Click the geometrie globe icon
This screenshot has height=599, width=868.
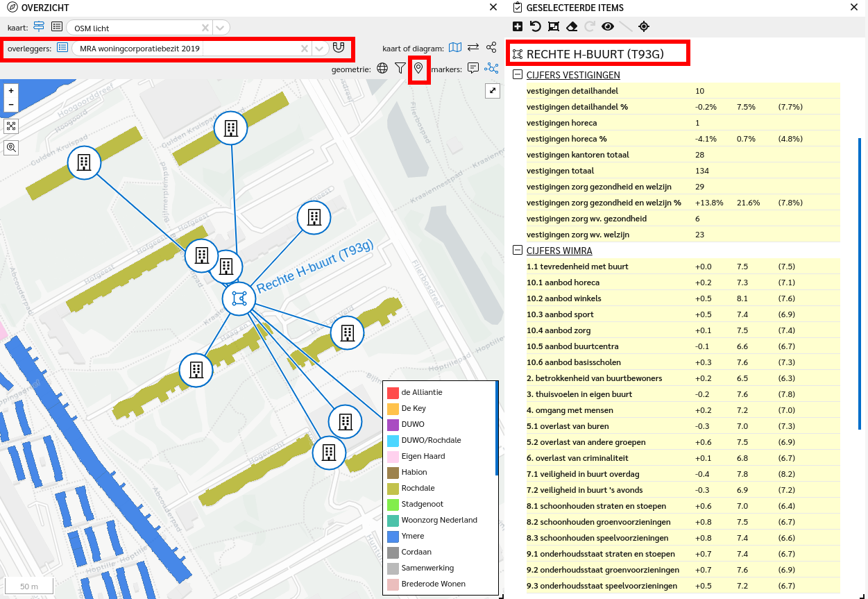[x=382, y=68]
